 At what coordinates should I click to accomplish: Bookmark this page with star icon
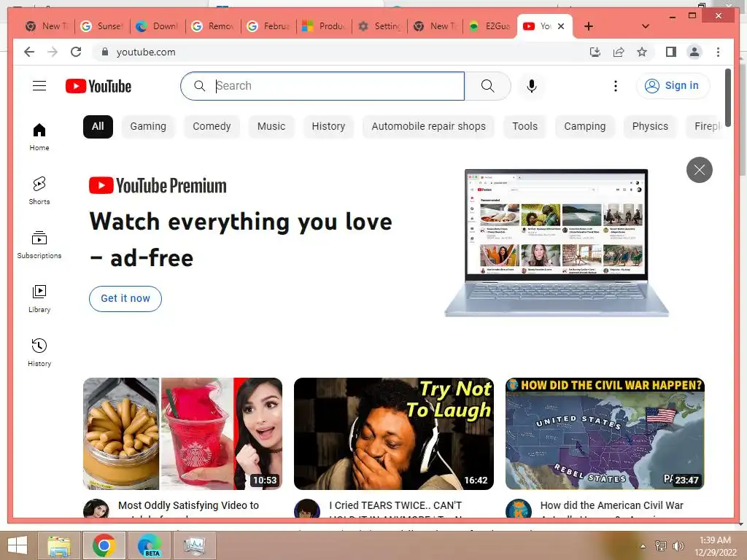tap(642, 52)
